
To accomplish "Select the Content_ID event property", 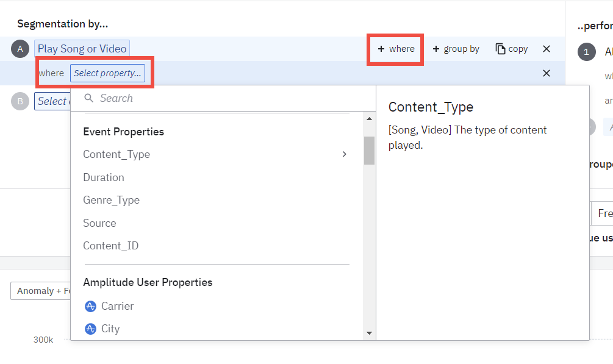I will (111, 246).
